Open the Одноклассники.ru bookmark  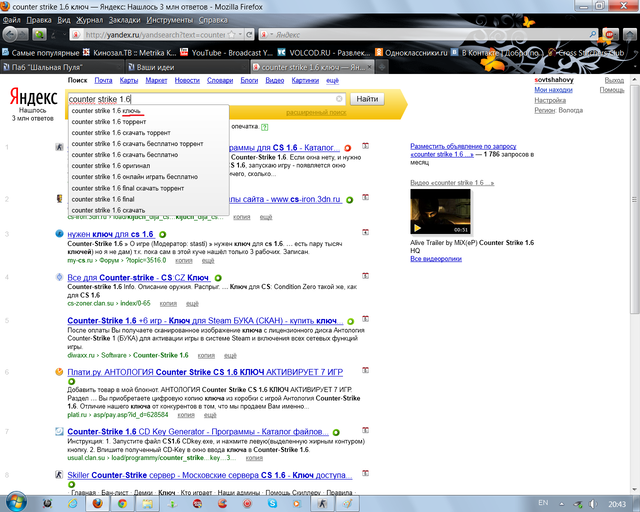coord(411,53)
